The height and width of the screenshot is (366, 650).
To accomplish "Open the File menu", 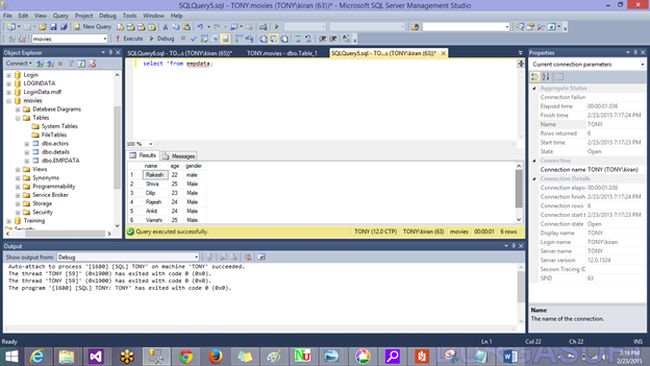I will pos(7,15).
